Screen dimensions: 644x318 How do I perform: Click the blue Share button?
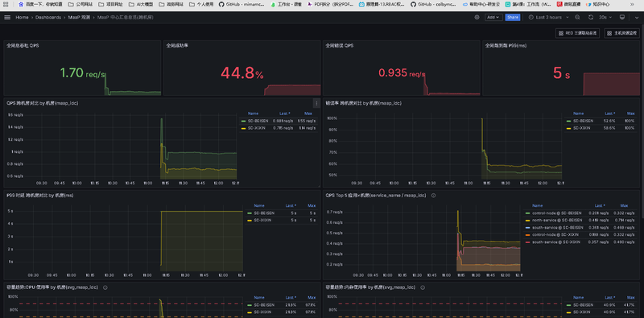click(513, 17)
